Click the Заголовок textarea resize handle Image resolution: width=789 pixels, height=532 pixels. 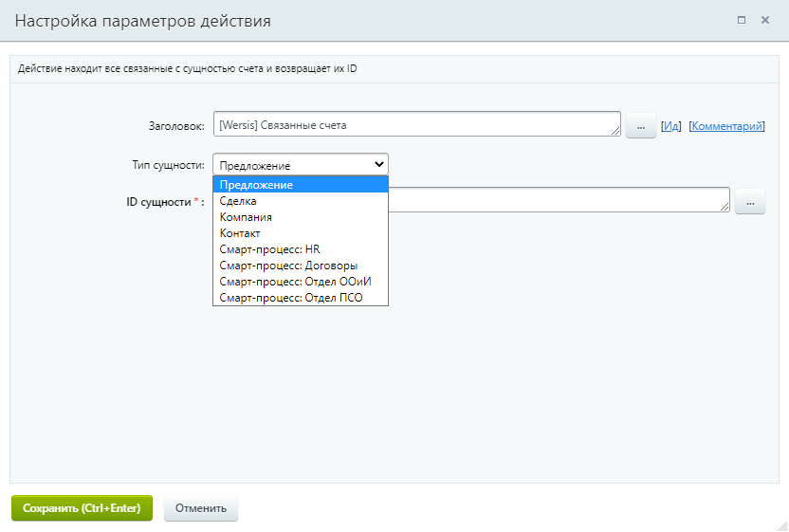[x=615, y=132]
